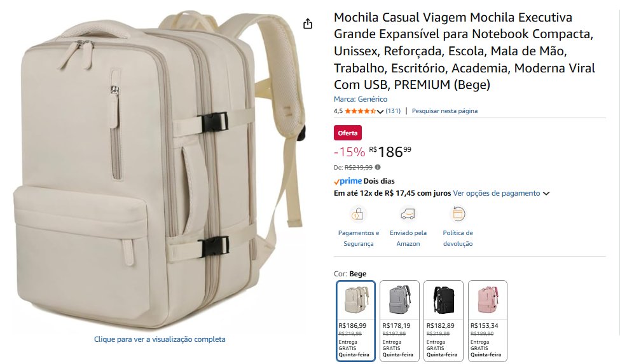The width and height of the screenshot is (620, 364).
Task: Click the Enviado pela Amazon truck icon
Action: click(x=408, y=214)
